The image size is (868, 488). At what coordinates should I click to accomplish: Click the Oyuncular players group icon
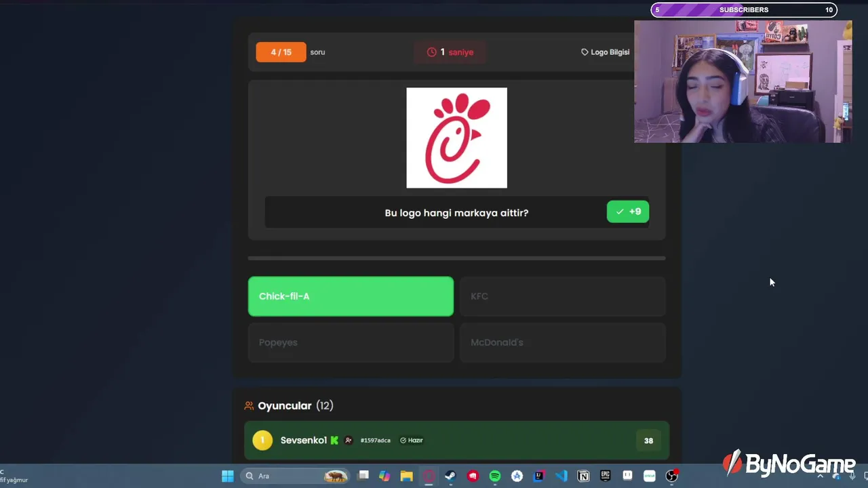pyautogui.click(x=249, y=405)
